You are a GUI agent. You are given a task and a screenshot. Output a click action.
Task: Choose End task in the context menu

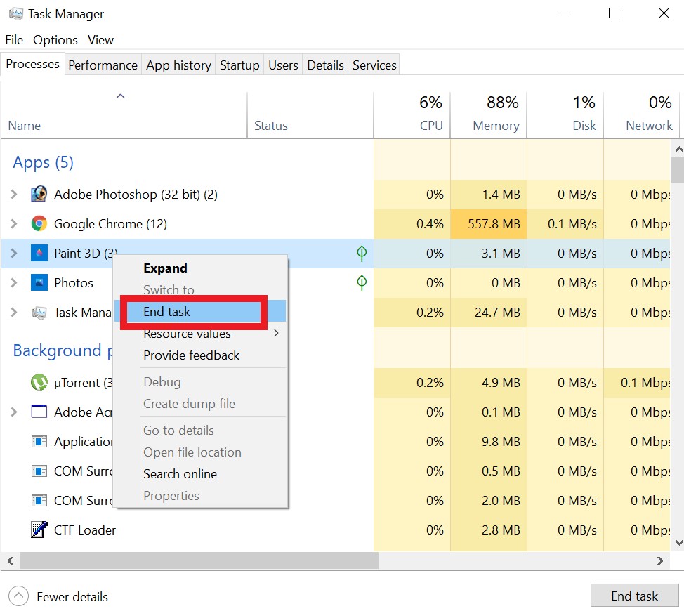pos(199,311)
